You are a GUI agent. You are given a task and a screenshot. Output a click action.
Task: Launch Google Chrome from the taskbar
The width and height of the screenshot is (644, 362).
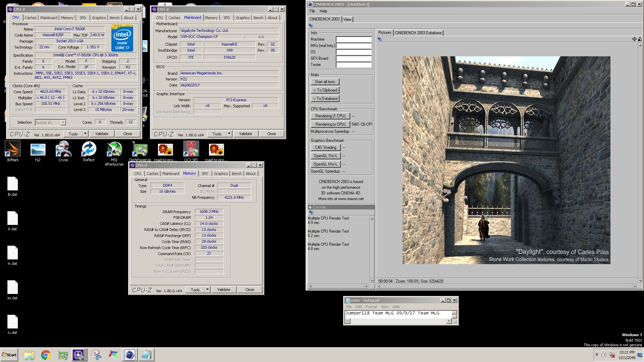pyautogui.click(x=46, y=355)
